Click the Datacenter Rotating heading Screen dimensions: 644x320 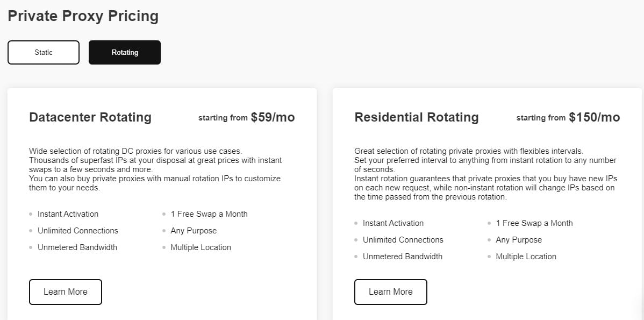click(x=90, y=117)
